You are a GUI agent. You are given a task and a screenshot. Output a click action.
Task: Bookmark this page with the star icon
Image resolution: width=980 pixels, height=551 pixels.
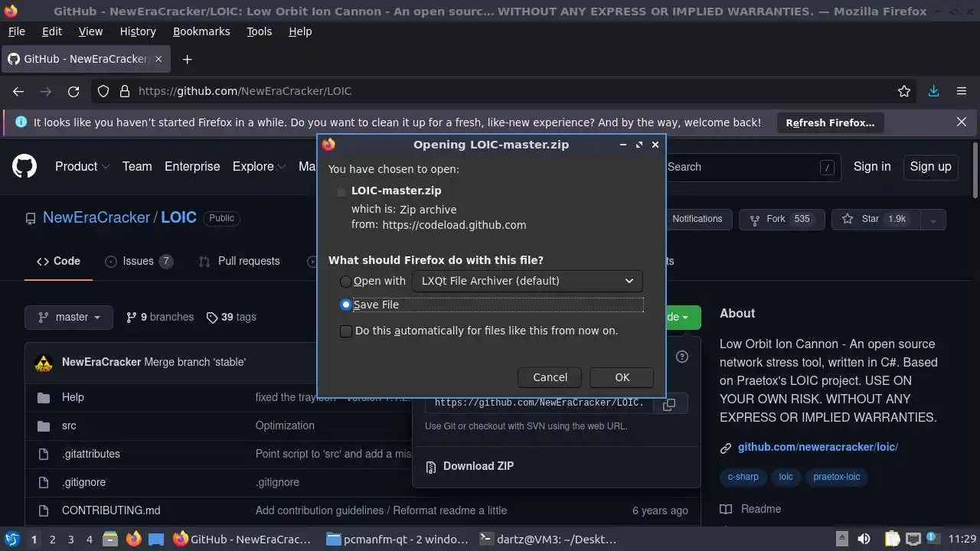[904, 91]
